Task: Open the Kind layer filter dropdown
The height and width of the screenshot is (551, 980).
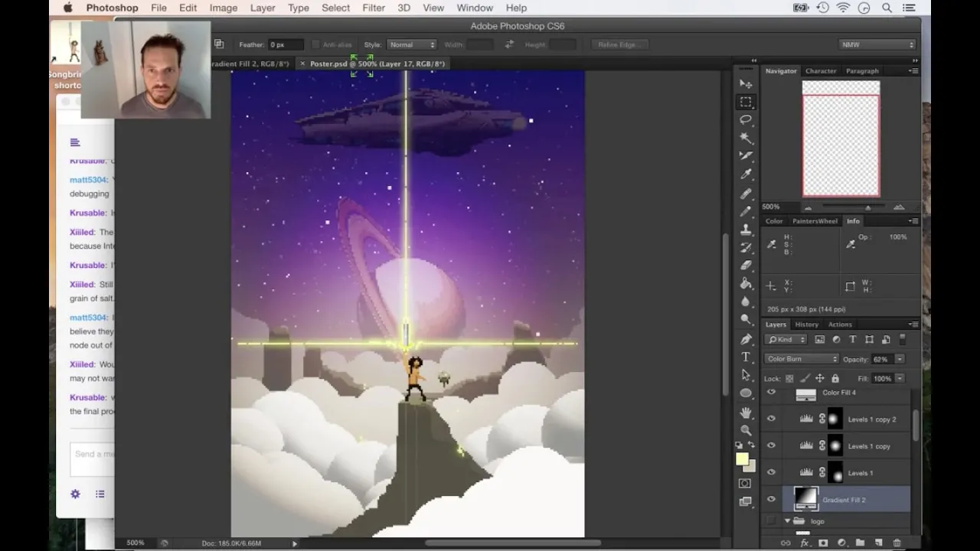Action: pyautogui.click(x=787, y=340)
